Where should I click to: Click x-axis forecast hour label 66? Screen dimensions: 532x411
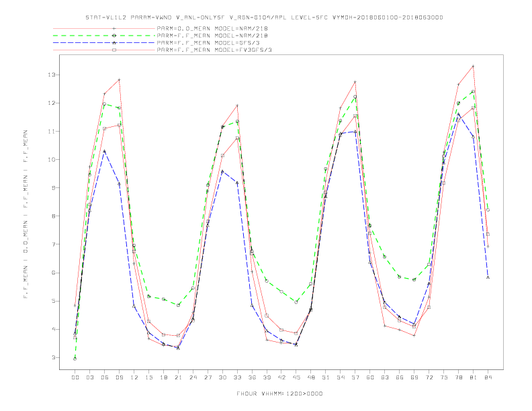tap(400, 377)
